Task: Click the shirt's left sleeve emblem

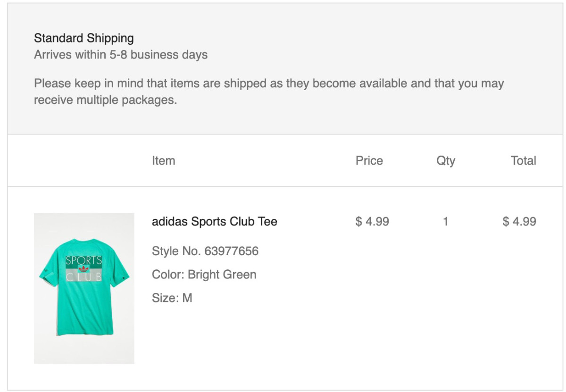Action: [43, 273]
